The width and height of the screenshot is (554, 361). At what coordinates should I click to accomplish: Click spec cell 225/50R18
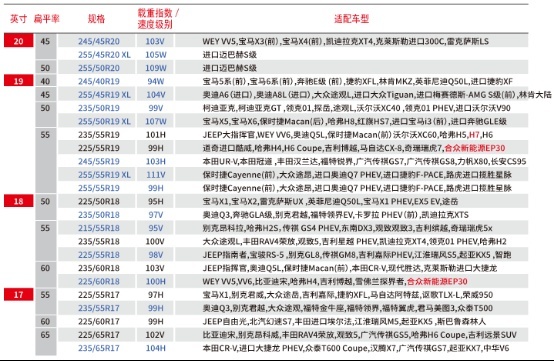pos(99,201)
